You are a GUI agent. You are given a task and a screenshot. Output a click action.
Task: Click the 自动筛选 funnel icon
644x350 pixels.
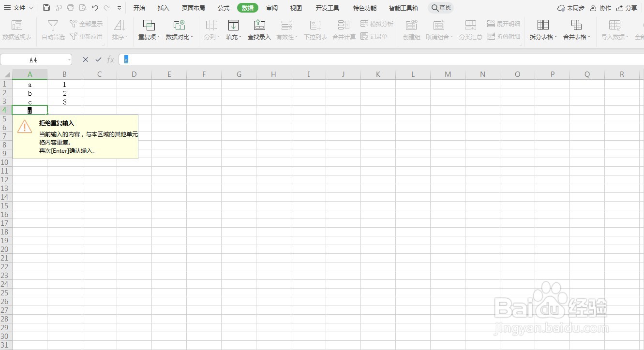click(53, 25)
